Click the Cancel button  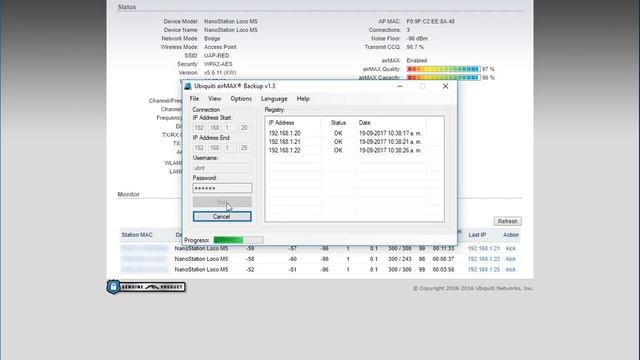[222, 216]
